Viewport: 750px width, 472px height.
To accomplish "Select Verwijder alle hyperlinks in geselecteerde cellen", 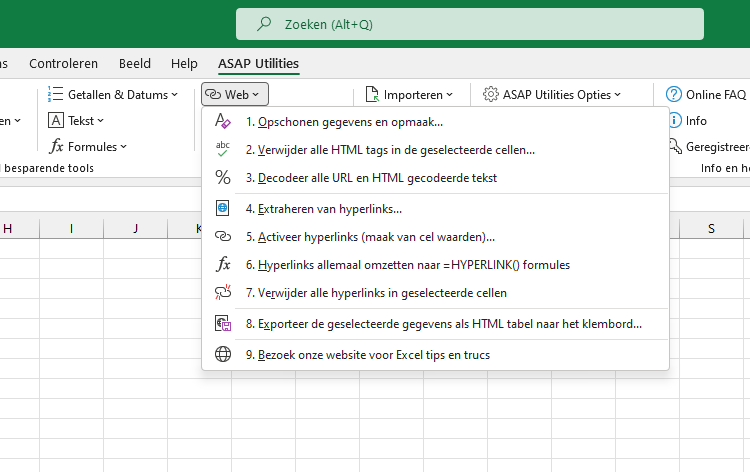I will tap(435, 293).
